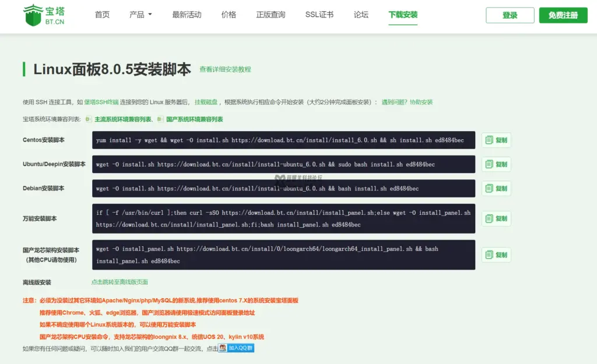Click icon before 主流系统环境兼容列表

89,119
